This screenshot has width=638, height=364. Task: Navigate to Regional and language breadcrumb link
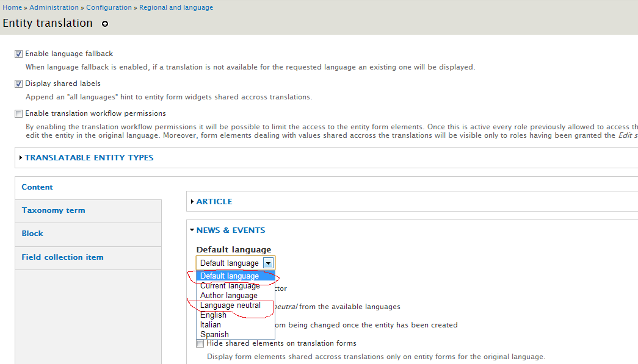point(176,7)
